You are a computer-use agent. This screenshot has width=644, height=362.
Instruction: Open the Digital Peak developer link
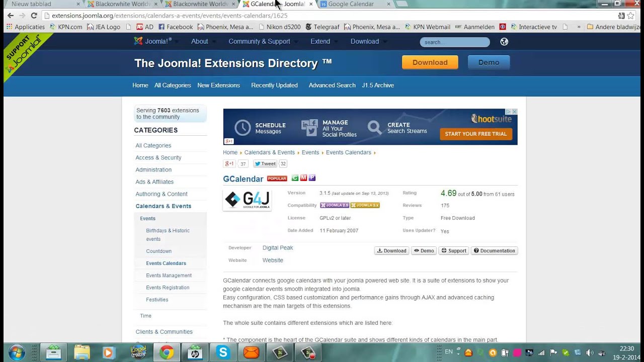278,247
